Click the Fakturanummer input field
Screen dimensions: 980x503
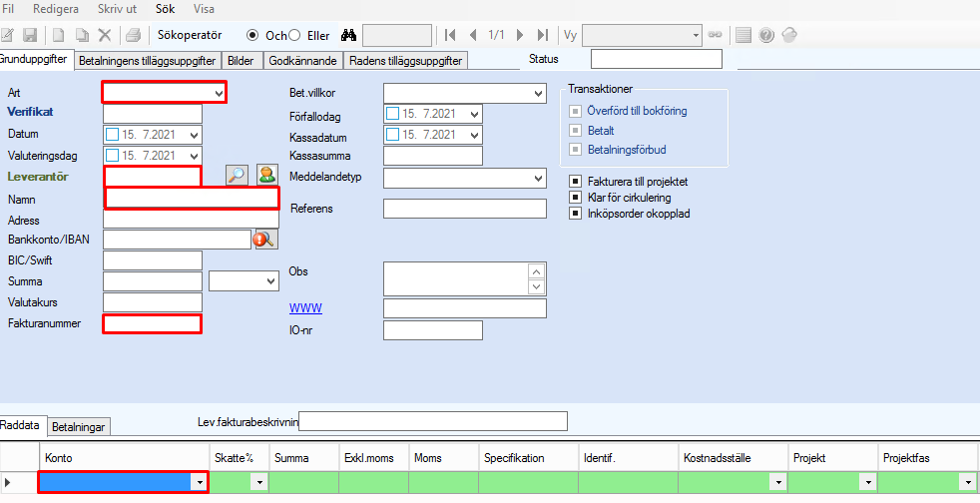click(x=153, y=323)
